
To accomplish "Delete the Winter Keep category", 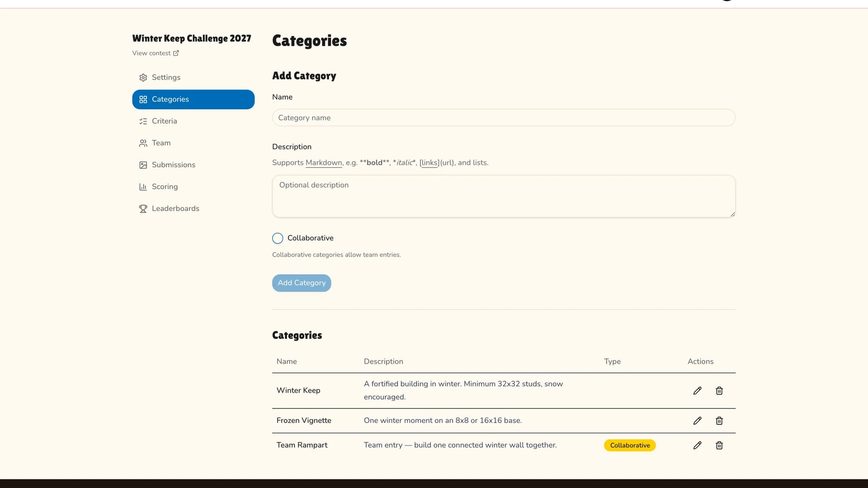I will [x=719, y=391].
